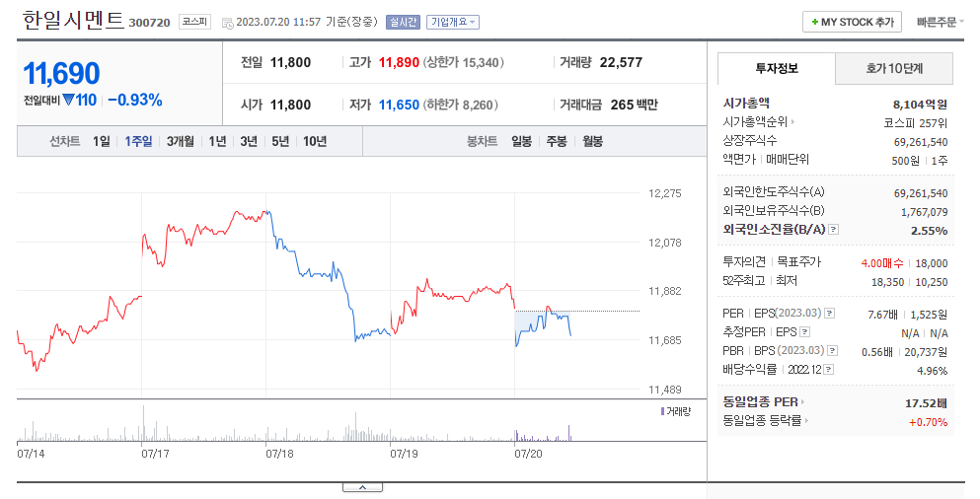Screen dimensions: 980x499
Task: Click the 4.00매수 investment opinion
Action: tap(882, 263)
